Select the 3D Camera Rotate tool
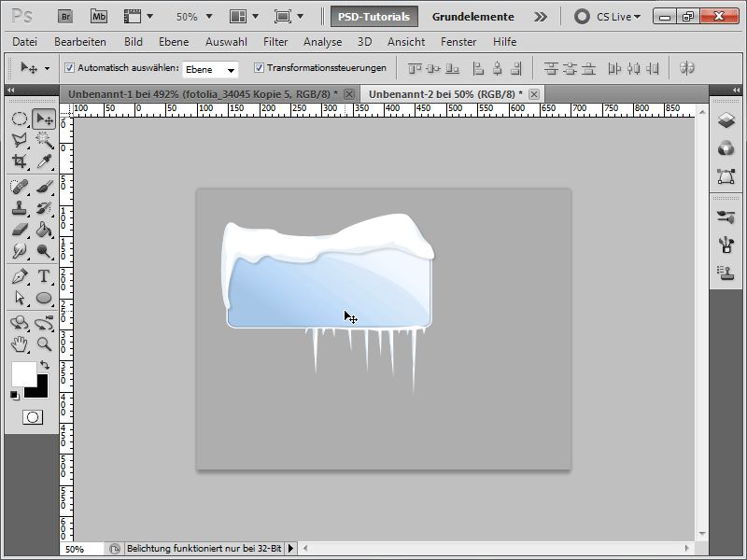This screenshot has width=747, height=560. 44,323
